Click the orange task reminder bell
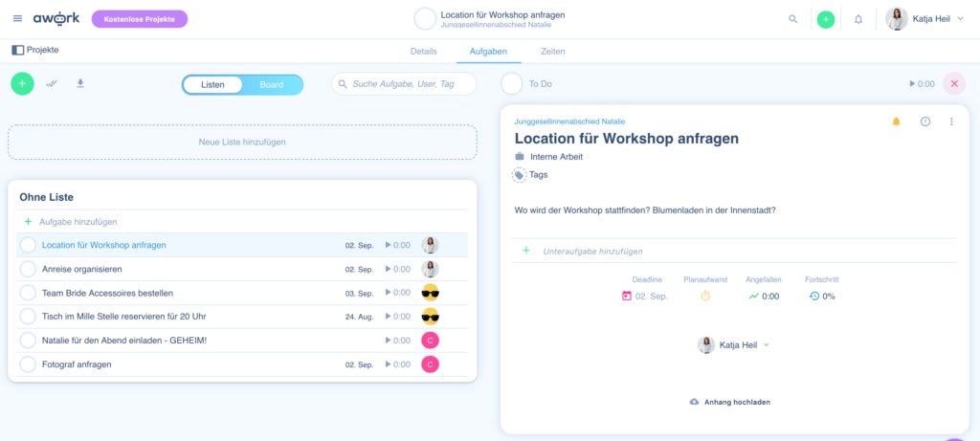Image resolution: width=980 pixels, height=441 pixels. pyautogui.click(x=897, y=121)
